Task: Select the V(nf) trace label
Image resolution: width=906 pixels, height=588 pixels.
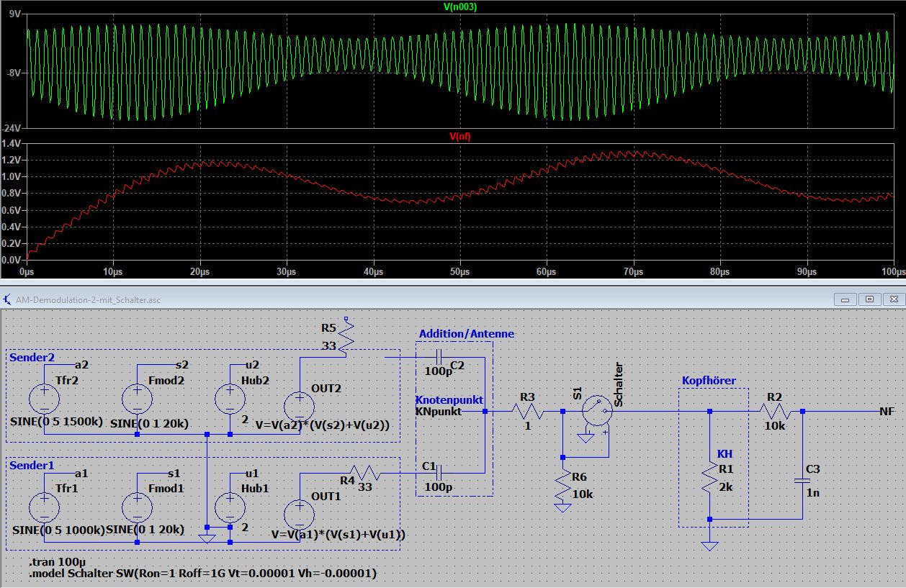Action: [x=460, y=136]
